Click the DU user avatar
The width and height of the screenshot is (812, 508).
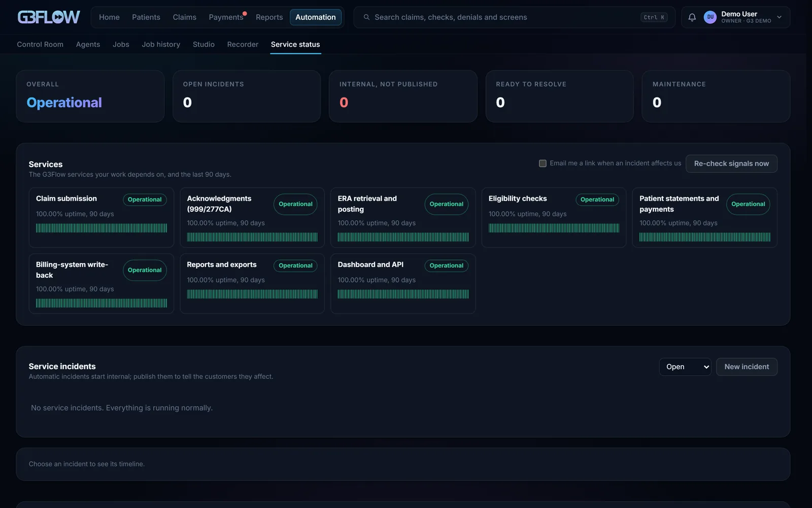pyautogui.click(x=710, y=17)
